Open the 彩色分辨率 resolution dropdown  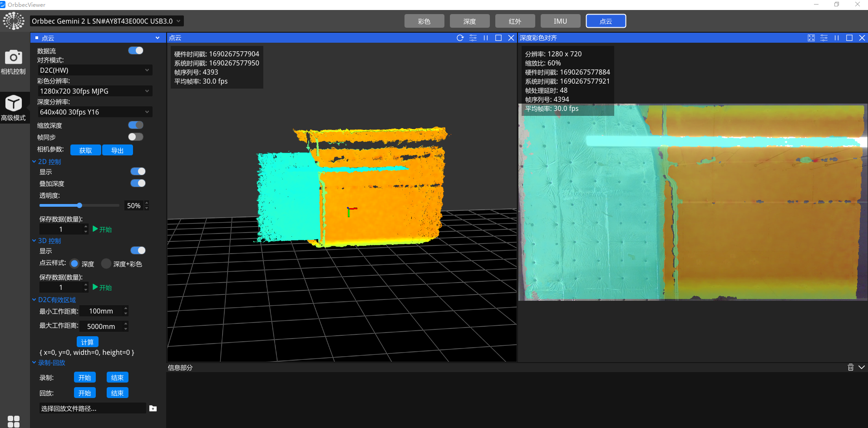point(94,91)
